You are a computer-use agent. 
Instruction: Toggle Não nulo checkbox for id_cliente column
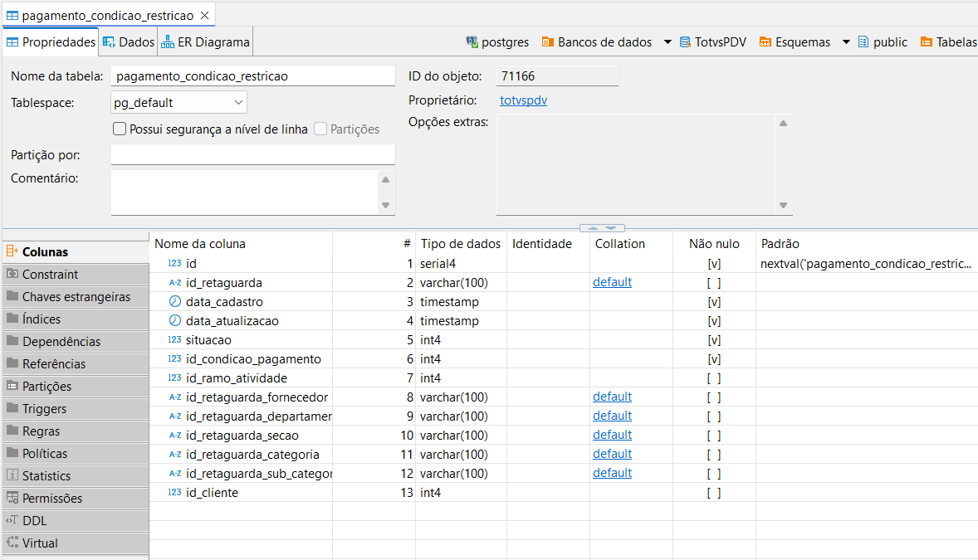pyautogui.click(x=713, y=493)
